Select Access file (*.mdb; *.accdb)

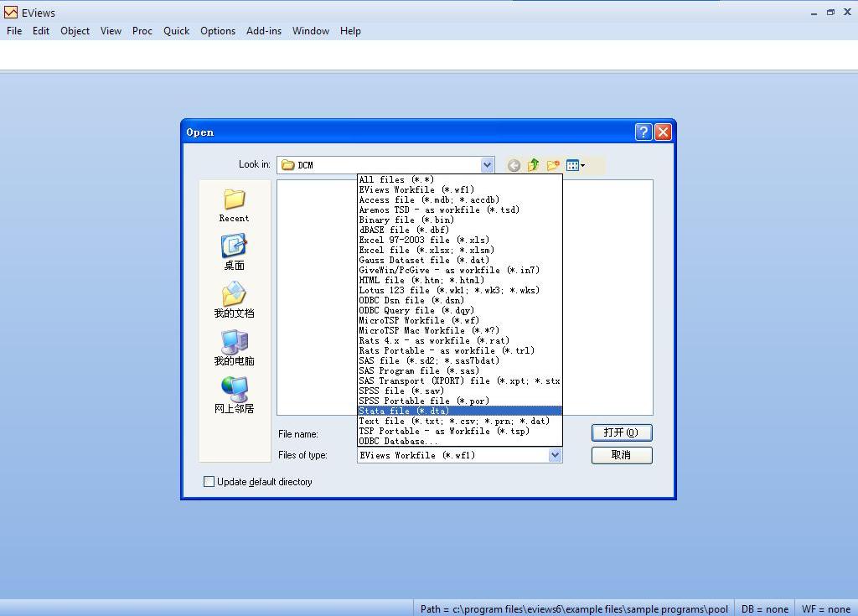[x=460, y=199]
